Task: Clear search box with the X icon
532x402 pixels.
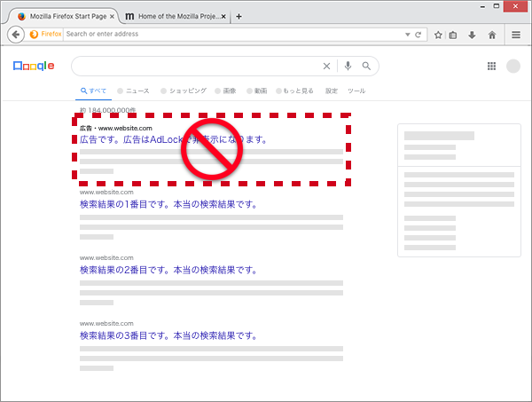Action: pos(326,66)
